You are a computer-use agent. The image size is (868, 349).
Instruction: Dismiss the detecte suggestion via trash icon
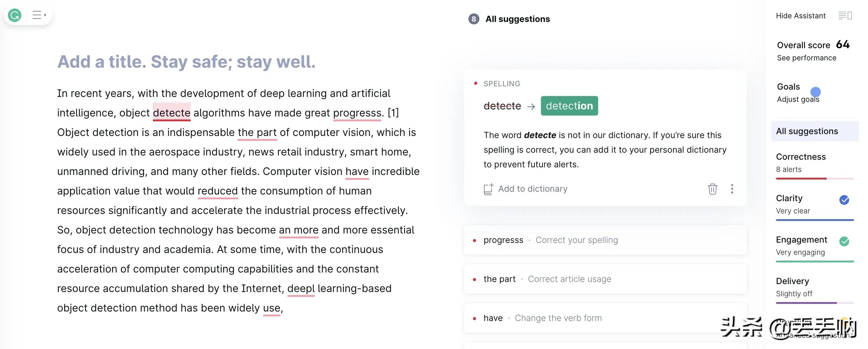712,189
